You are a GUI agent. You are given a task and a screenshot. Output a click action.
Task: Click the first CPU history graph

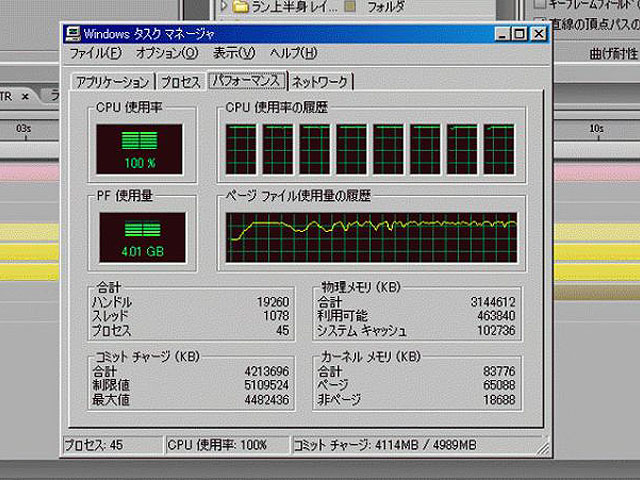pos(241,149)
